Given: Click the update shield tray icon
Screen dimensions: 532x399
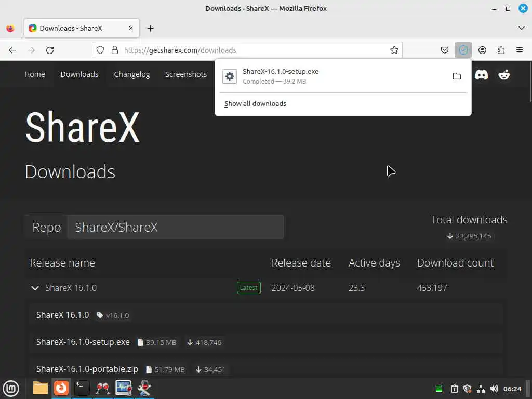Looking at the screenshot, I should pyautogui.click(x=467, y=389).
